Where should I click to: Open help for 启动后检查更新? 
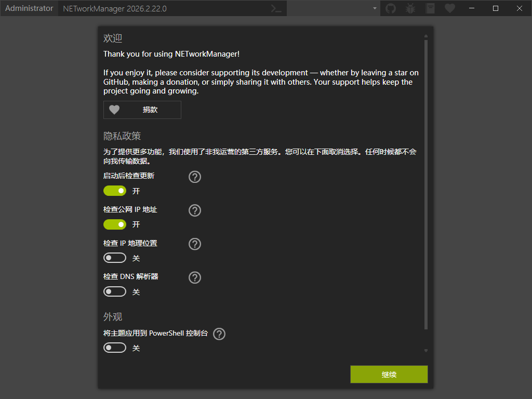(x=194, y=177)
